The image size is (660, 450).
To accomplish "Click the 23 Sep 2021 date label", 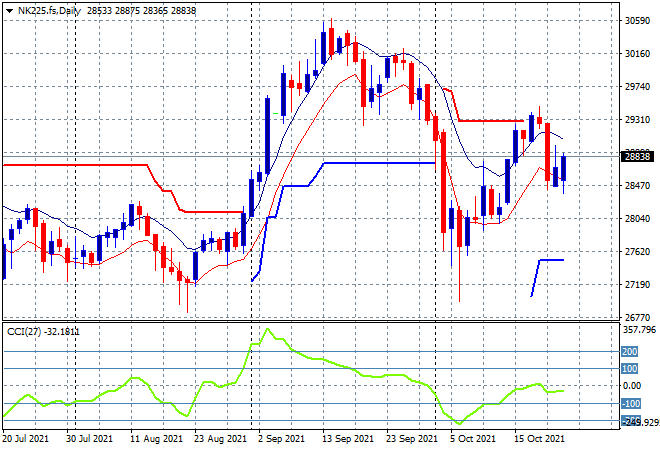I will [x=412, y=439].
